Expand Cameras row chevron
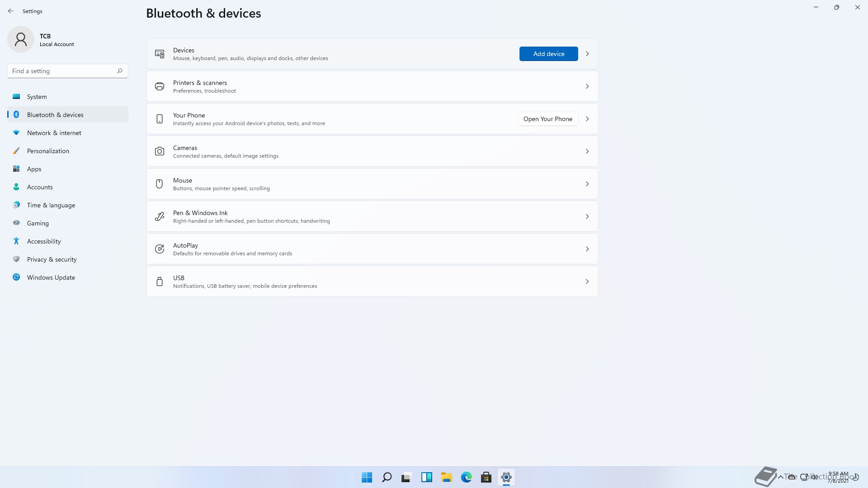Image resolution: width=868 pixels, height=488 pixels. [587, 151]
